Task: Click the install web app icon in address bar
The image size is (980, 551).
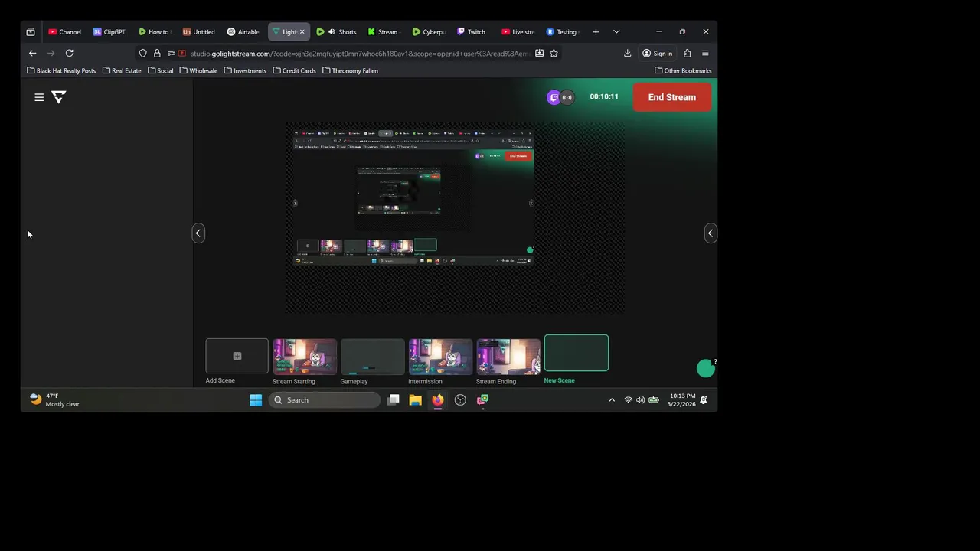Action: tap(539, 54)
